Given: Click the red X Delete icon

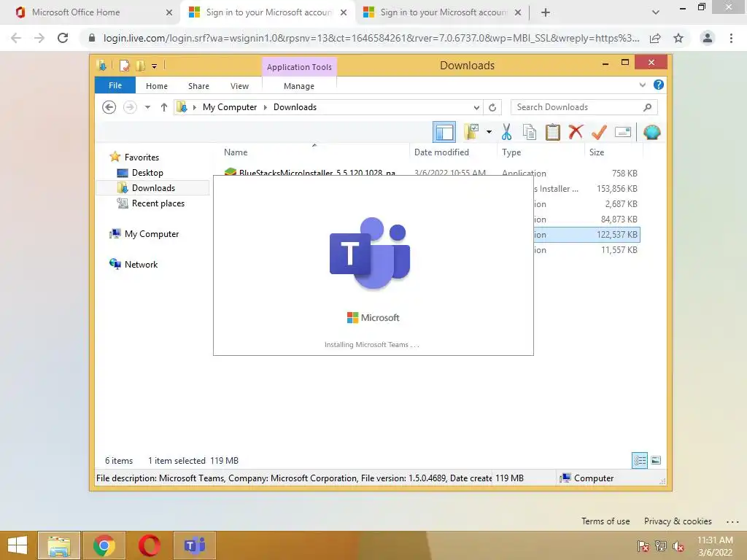Looking at the screenshot, I should (576, 132).
